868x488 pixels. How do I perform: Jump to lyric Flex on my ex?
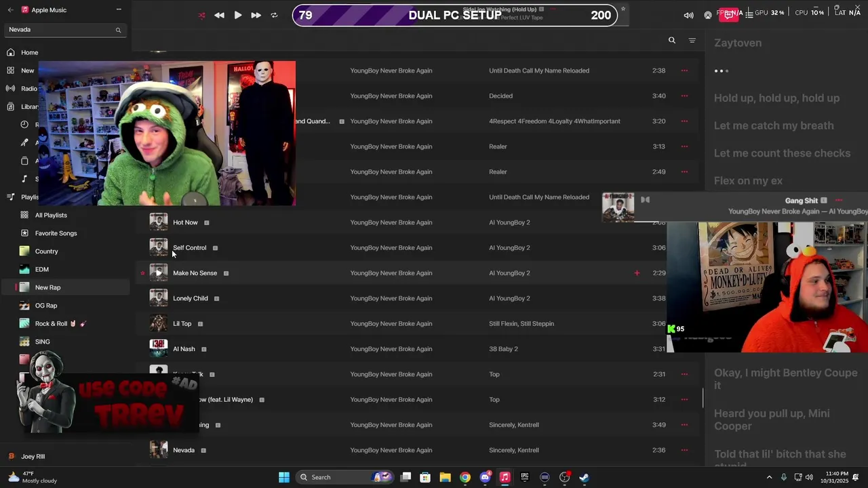pyautogui.click(x=748, y=180)
